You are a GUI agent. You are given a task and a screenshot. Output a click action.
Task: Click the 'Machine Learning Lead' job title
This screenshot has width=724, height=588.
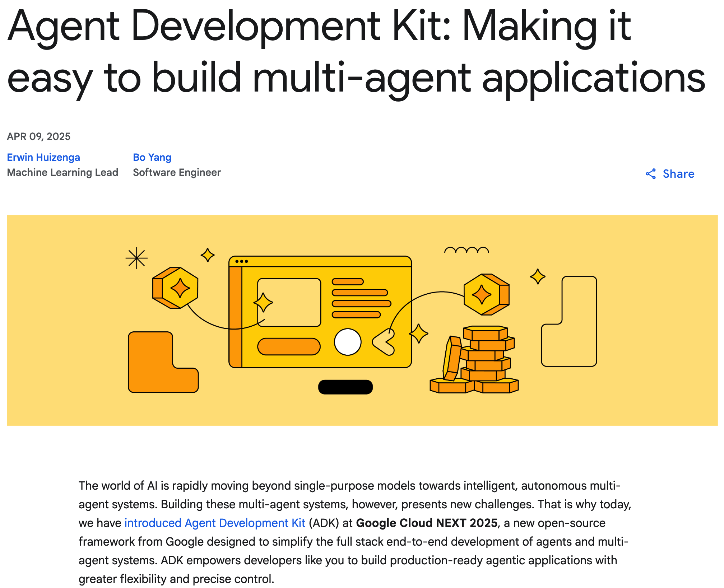coord(62,173)
